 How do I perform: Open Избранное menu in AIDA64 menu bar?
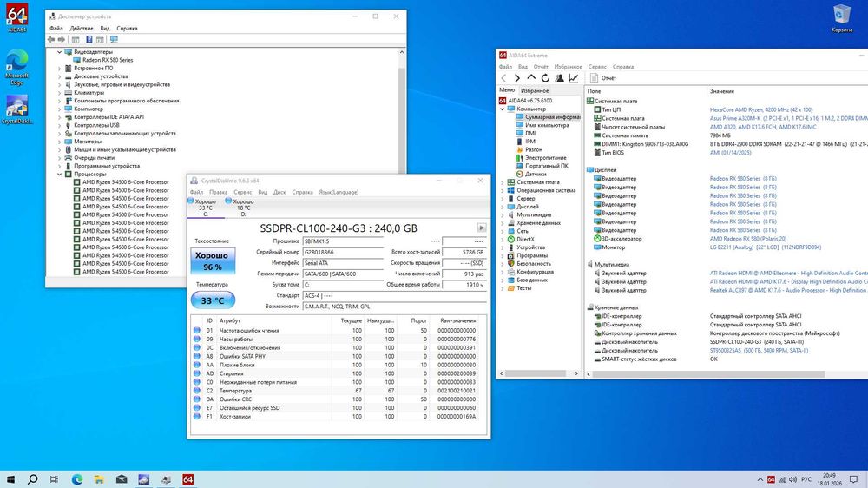tap(568, 67)
